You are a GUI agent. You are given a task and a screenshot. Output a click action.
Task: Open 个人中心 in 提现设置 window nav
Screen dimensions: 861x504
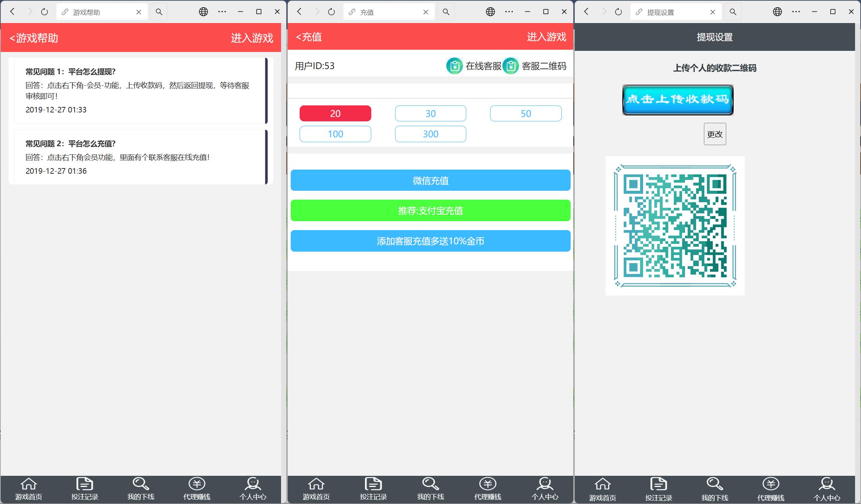(x=827, y=490)
